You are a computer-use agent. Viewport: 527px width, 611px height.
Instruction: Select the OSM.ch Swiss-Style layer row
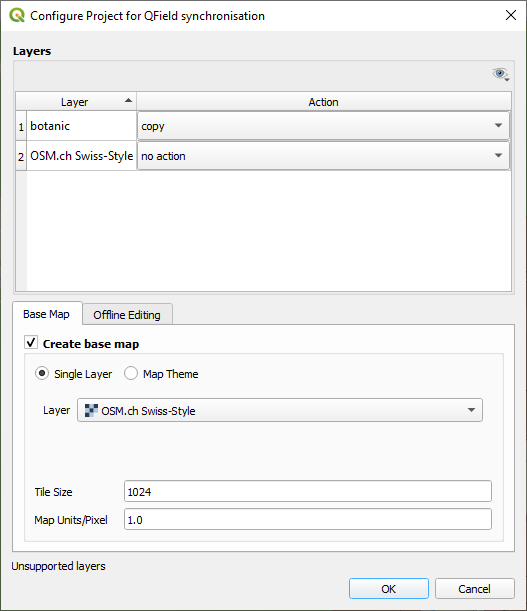tap(81, 156)
